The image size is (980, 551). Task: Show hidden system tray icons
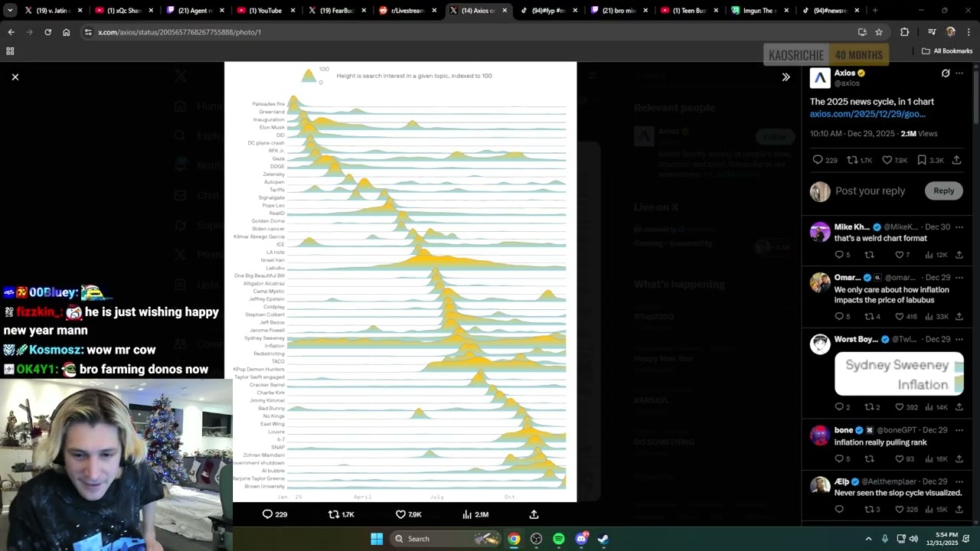click(868, 539)
